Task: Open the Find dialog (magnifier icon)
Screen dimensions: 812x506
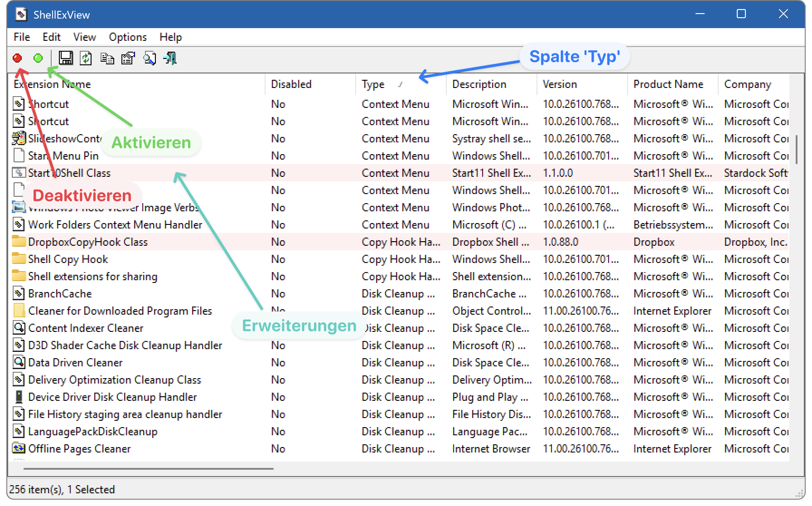Action: 149,58
